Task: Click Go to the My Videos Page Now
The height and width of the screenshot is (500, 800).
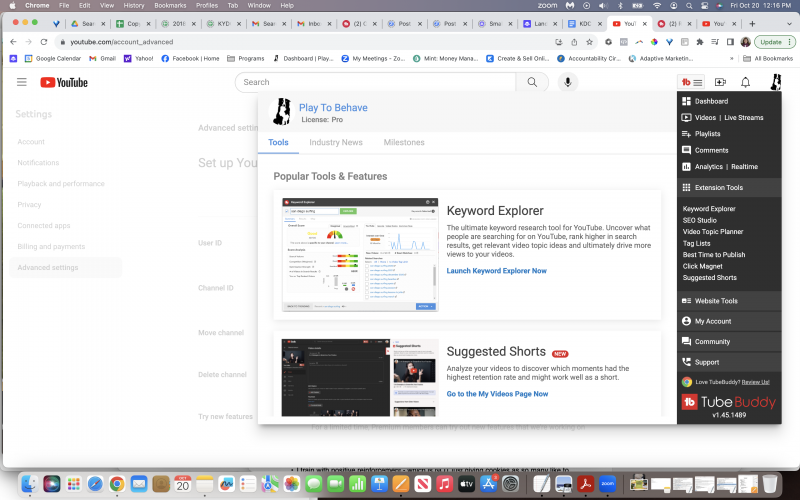Action: (497, 394)
